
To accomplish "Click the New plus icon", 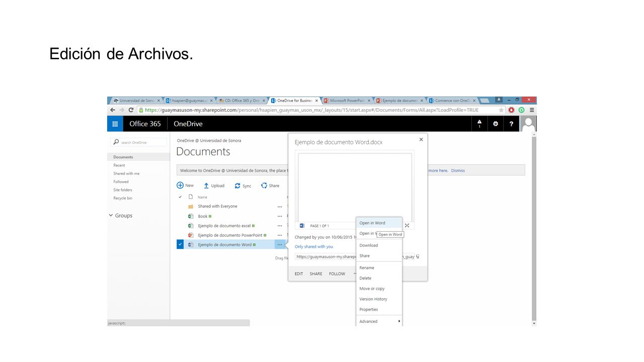I will pyautogui.click(x=180, y=186).
